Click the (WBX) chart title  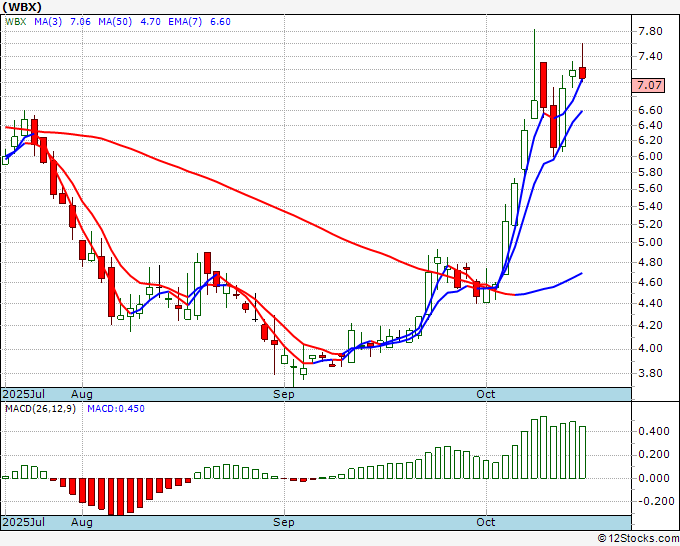[x=22, y=7]
